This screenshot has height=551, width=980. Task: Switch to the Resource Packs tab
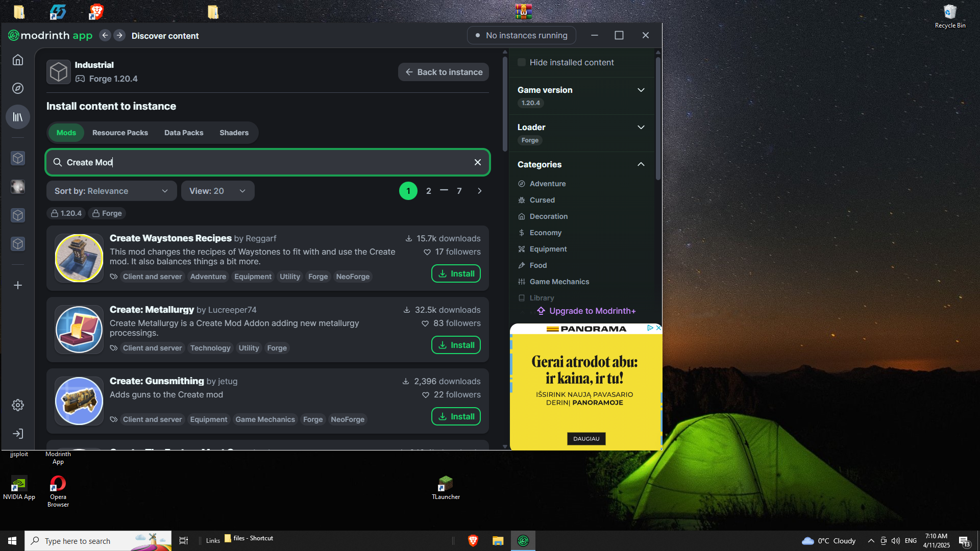120,133
